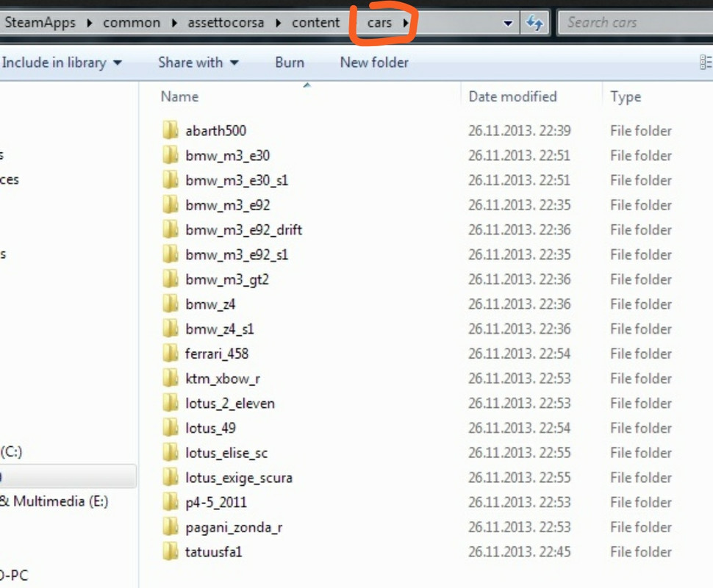Expand the arrow after SteamApps
The height and width of the screenshot is (588, 713).
pos(89,22)
